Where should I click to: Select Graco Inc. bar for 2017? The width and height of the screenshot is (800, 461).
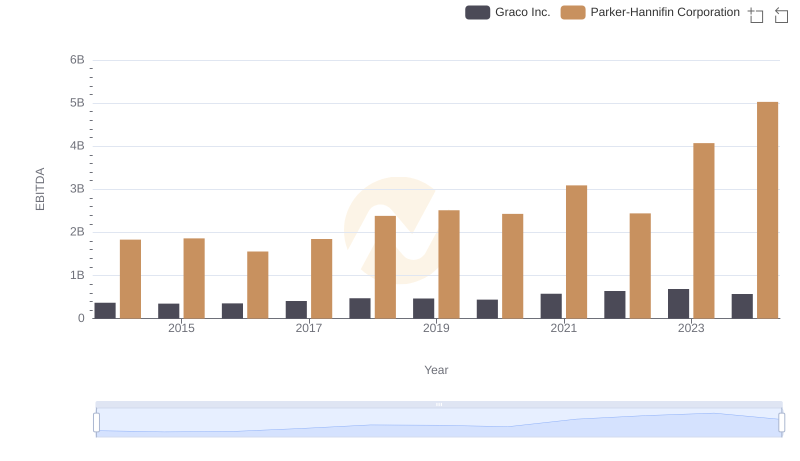coord(296,310)
